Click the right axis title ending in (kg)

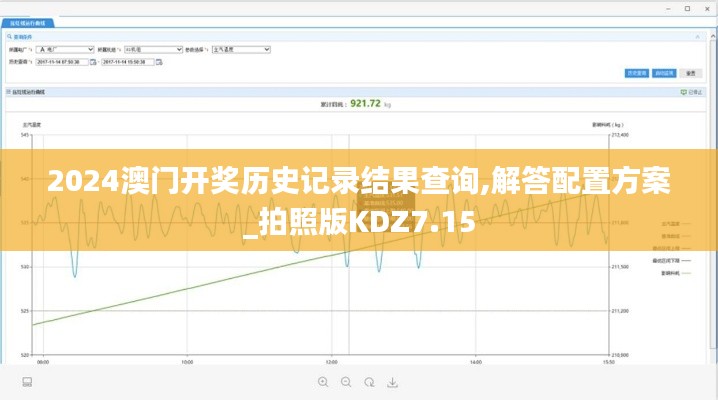(608, 124)
